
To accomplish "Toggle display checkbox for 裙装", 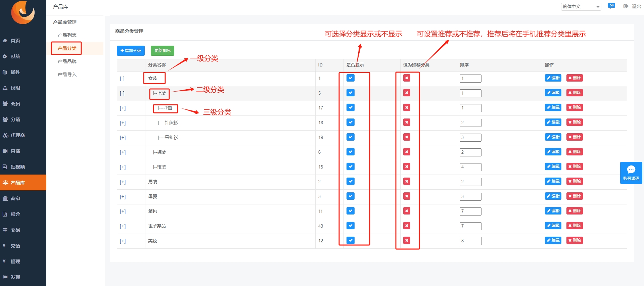I will [351, 166].
